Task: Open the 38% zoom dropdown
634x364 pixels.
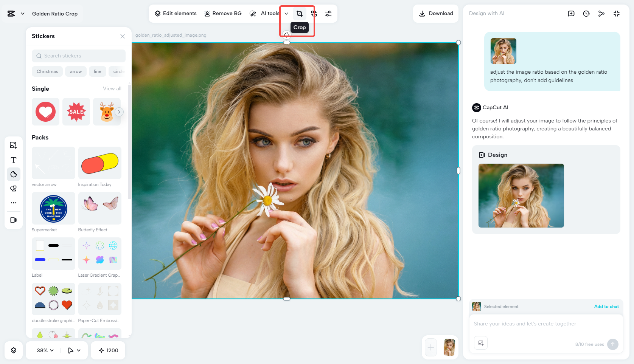Action: [45, 350]
